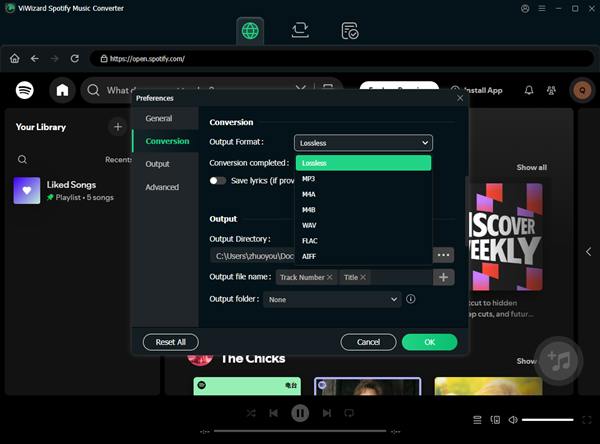The width and height of the screenshot is (600, 444).
Task: Choose M4A output format
Action: click(x=364, y=194)
